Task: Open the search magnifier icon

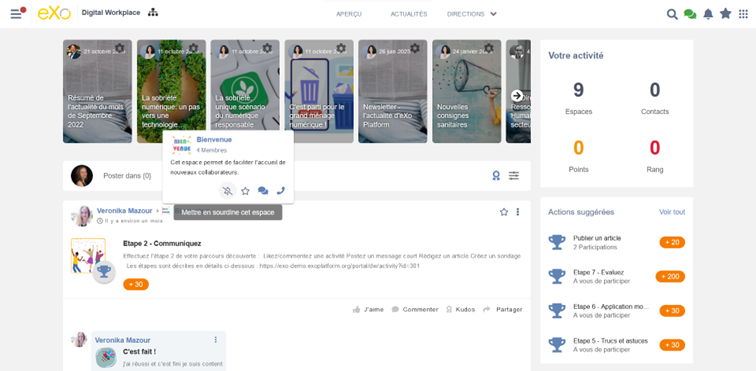Action: [672, 14]
